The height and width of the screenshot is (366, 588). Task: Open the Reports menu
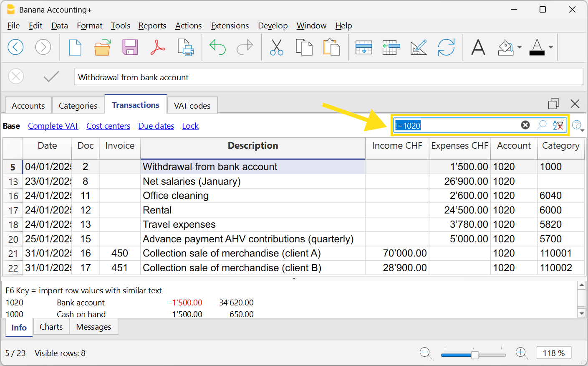point(152,25)
